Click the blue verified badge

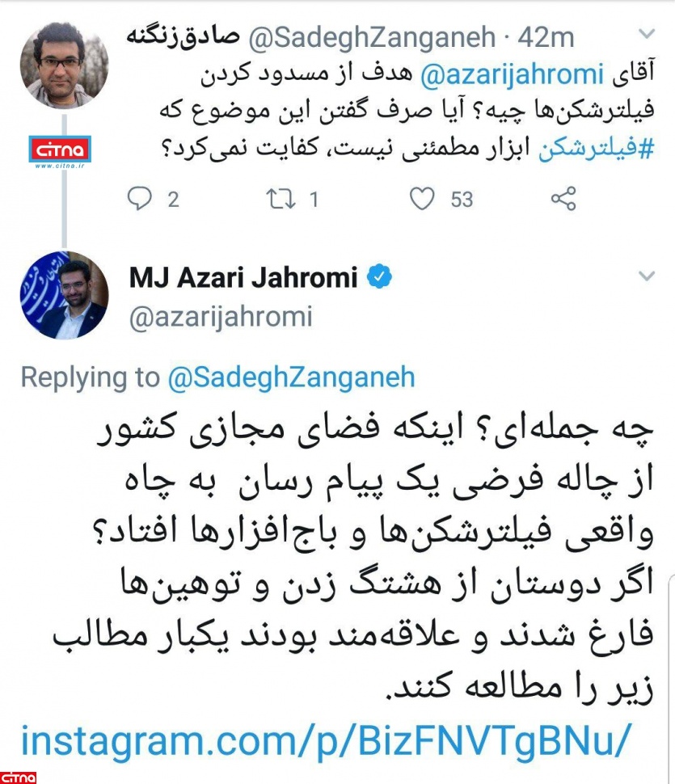[380, 276]
